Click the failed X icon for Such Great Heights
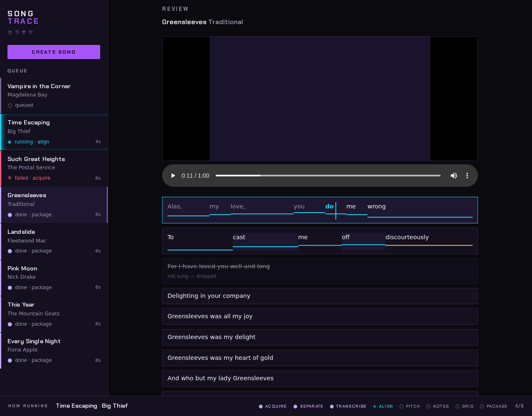 [x=10, y=178]
